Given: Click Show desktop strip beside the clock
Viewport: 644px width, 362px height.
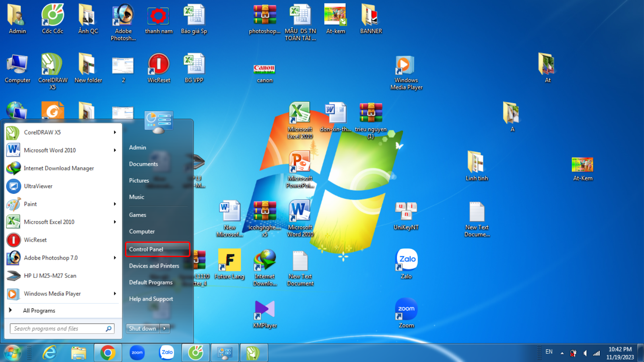Looking at the screenshot, I should click(x=641, y=353).
